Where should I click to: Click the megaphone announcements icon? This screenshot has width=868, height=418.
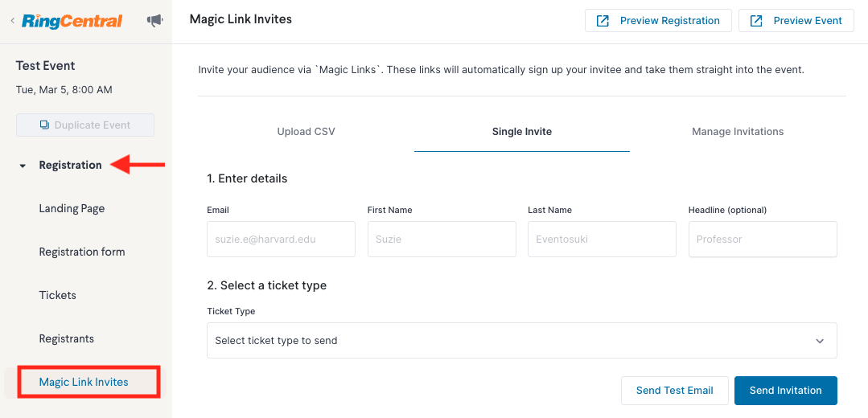[x=155, y=21]
